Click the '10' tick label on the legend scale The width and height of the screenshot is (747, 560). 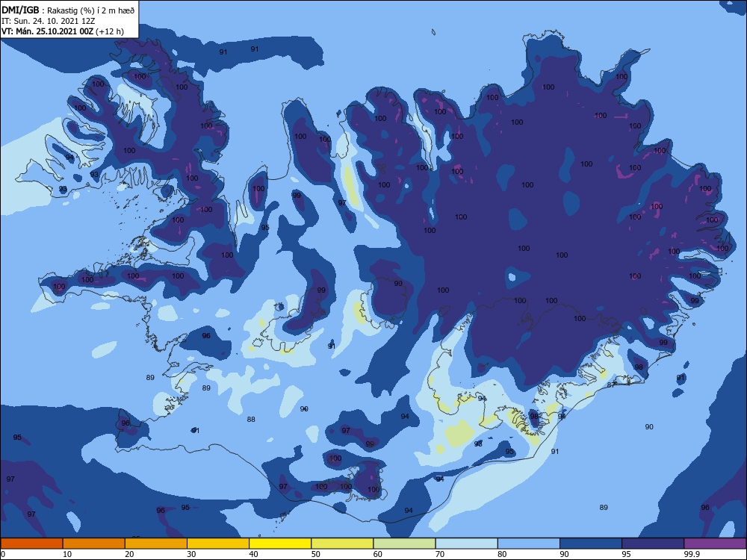[67, 554]
